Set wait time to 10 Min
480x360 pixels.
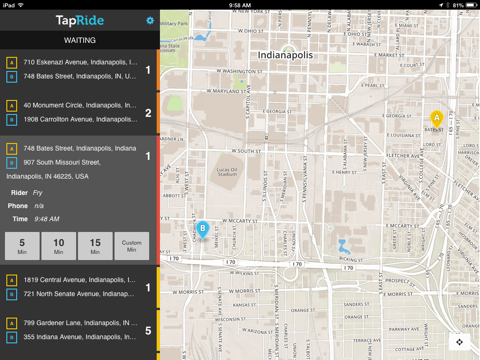pos(59,246)
